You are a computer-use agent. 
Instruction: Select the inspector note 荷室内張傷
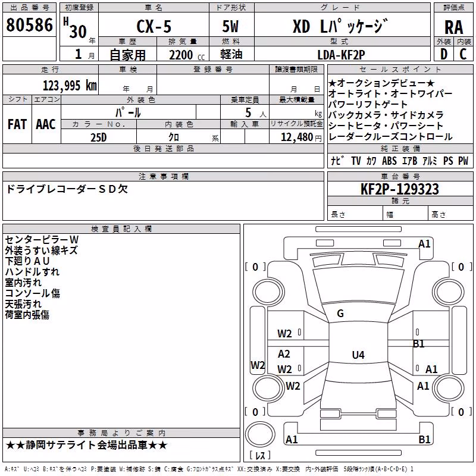coord(27,315)
